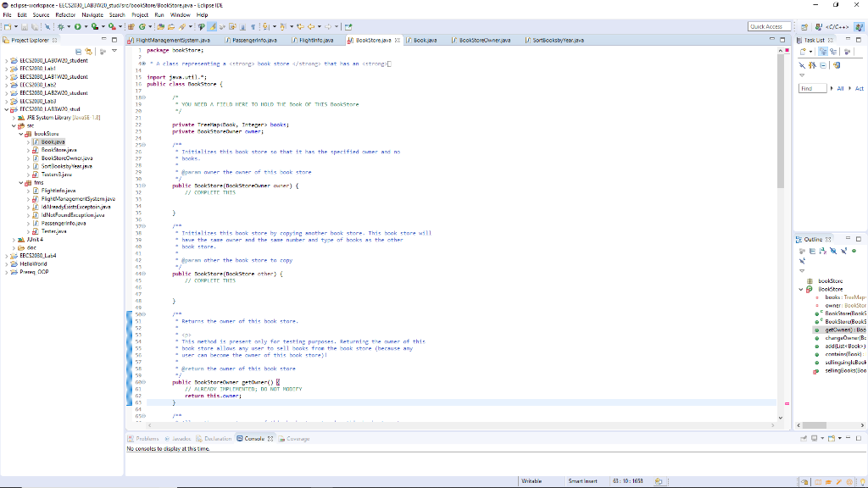
Task: Close the BookStore.java editor tab
Action: click(x=398, y=41)
